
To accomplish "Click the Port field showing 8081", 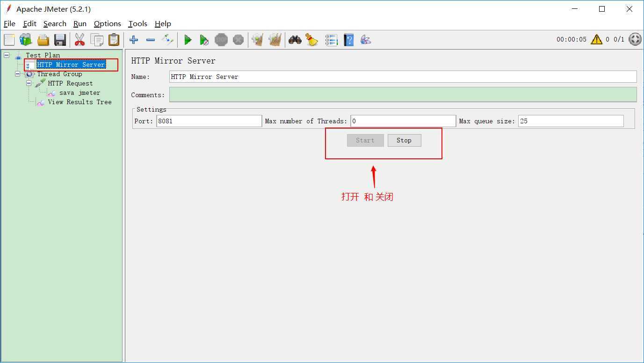I will pos(209,121).
